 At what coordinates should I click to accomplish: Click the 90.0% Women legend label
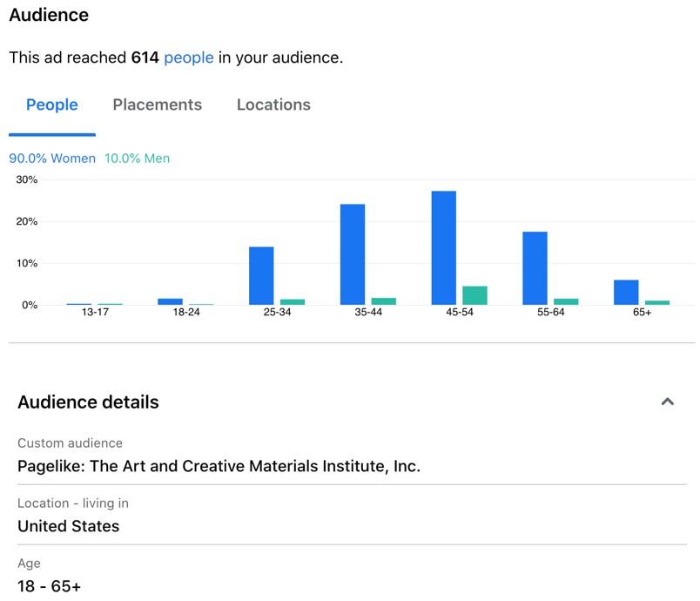(x=52, y=158)
